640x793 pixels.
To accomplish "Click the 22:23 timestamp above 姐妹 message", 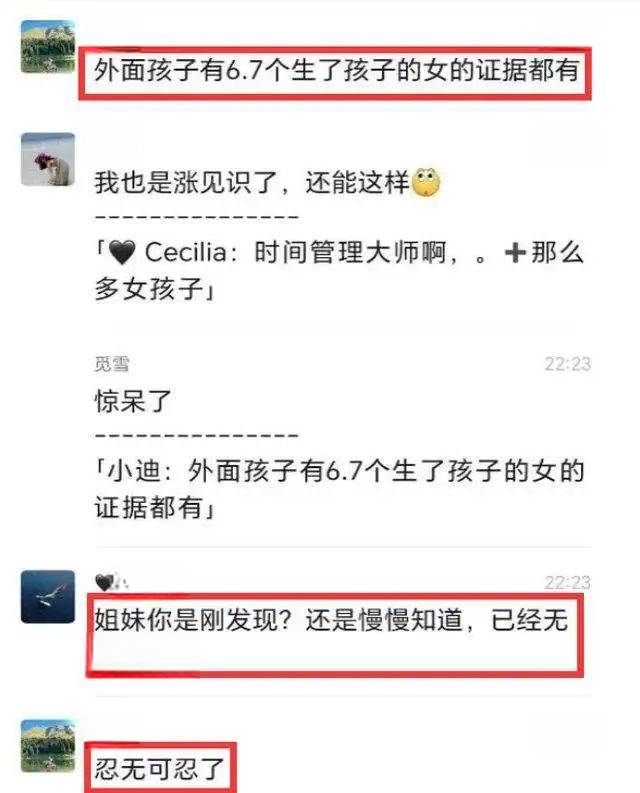I will [x=568, y=583].
